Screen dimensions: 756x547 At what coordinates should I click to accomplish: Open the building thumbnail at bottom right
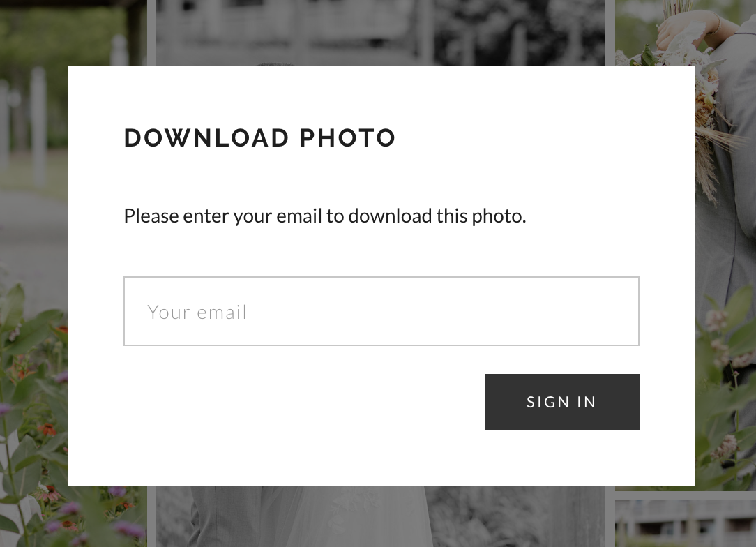[685, 523]
